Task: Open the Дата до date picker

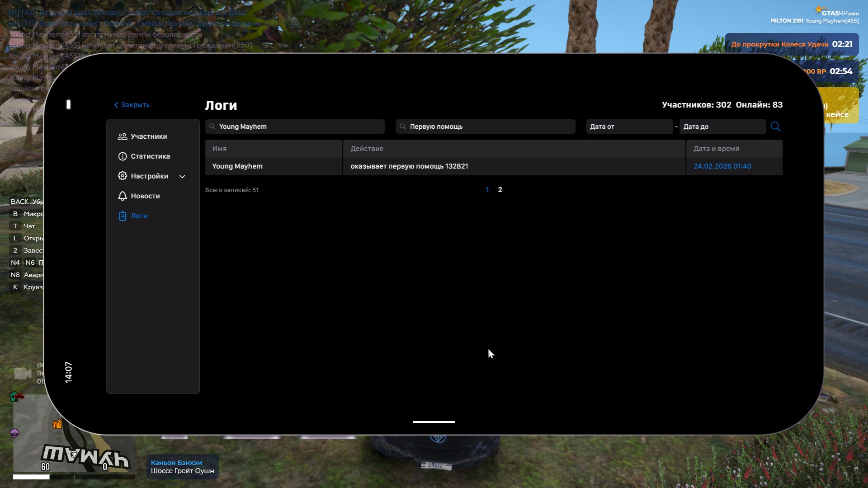Action: click(722, 127)
